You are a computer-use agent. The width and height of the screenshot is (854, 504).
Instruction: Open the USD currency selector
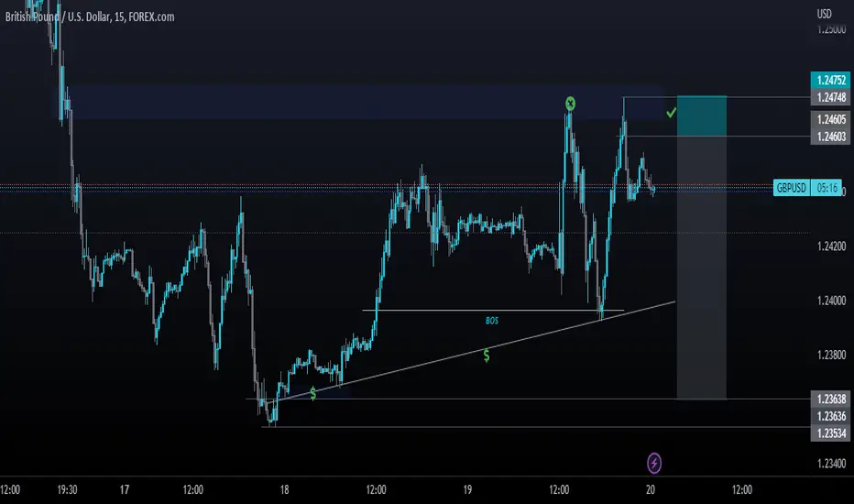tap(824, 14)
